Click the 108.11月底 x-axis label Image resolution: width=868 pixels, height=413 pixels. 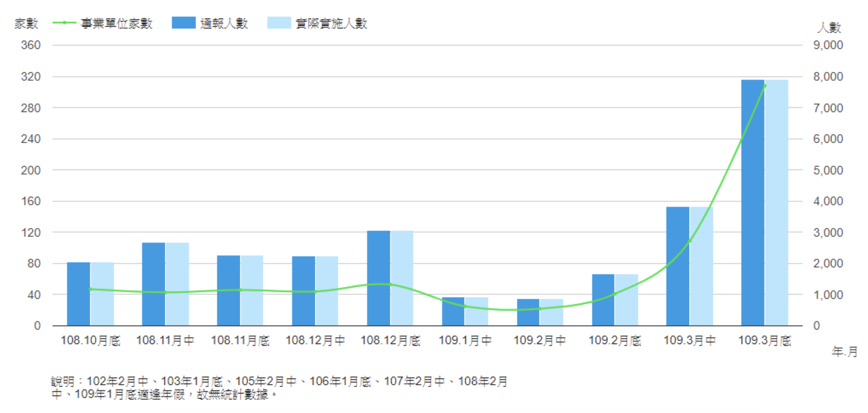(240, 340)
